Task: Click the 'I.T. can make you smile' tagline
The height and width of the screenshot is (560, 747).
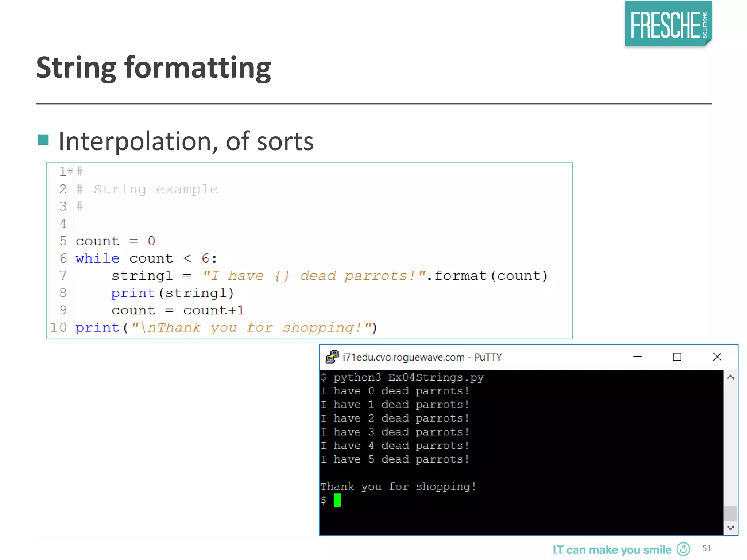Action: tap(612, 550)
